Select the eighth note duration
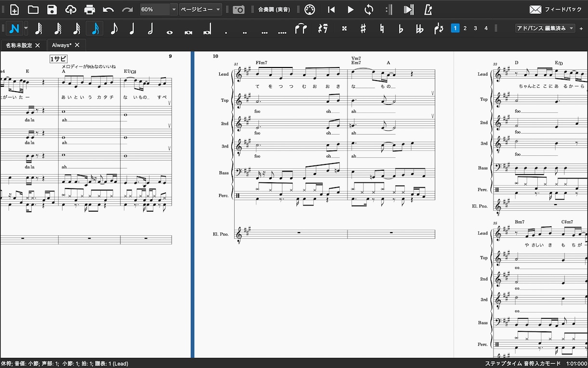This screenshot has width=588, height=368. coord(114,28)
